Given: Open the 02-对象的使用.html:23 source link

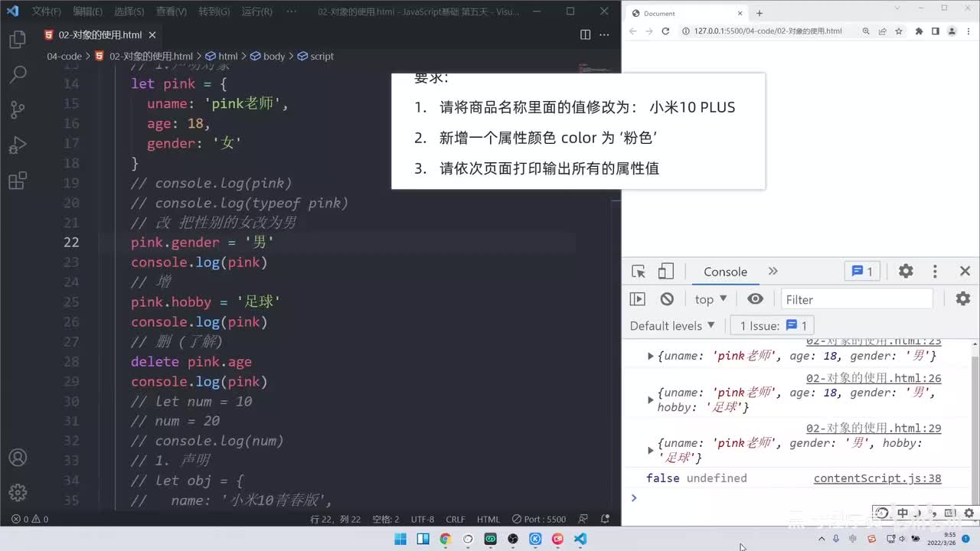Looking at the screenshot, I should click(874, 341).
